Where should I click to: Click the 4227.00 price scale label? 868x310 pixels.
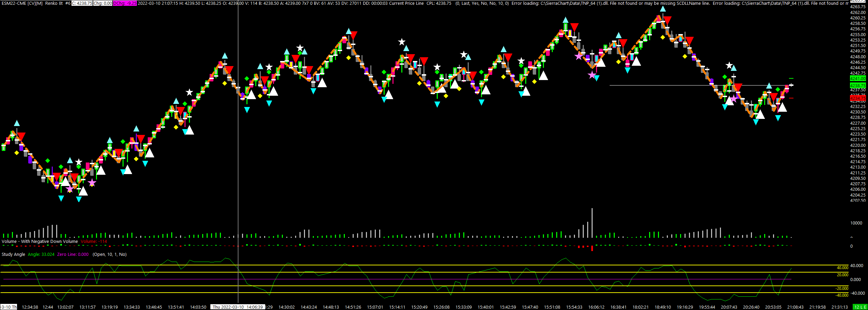pyautogui.click(x=858, y=123)
